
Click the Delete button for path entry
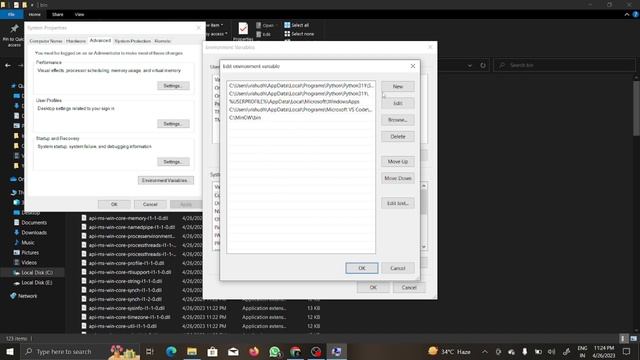(x=398, y=137)
